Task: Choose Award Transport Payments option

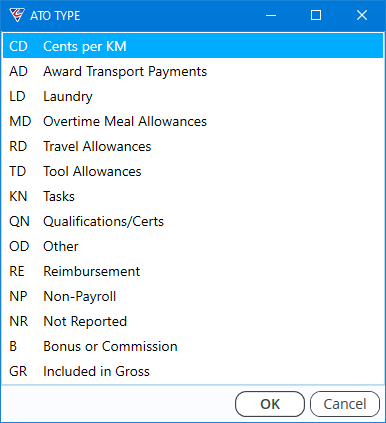Action: [x=193, y=71]
